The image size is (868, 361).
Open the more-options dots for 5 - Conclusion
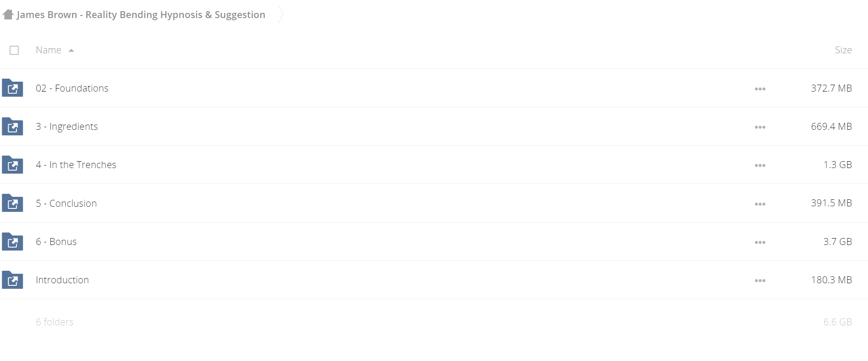click(760, 204)
